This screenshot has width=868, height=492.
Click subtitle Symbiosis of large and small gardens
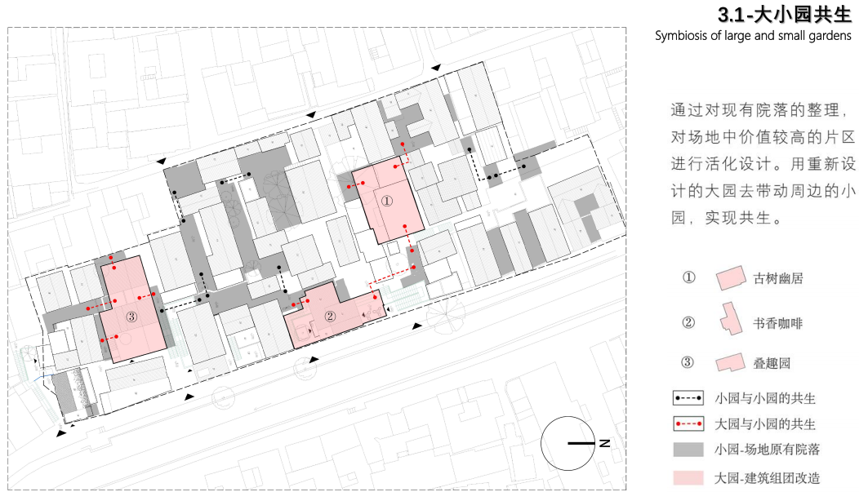753,36
